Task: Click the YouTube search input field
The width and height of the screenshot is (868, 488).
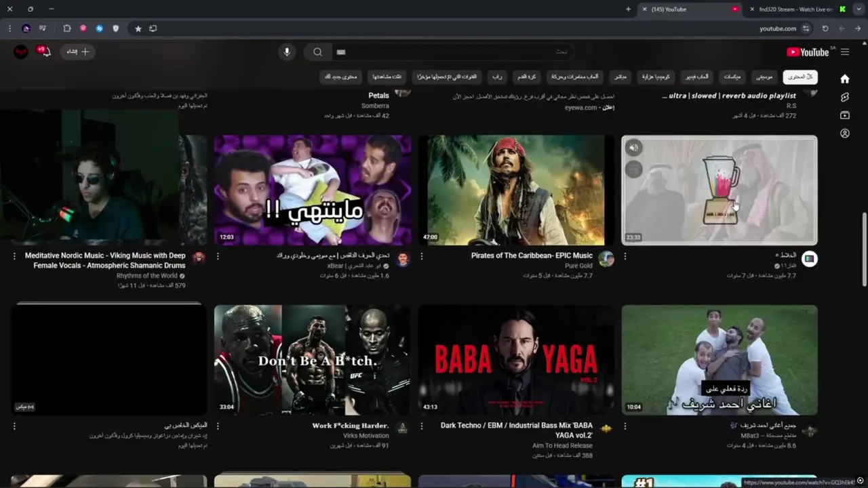Action: click(x=453, y=52)
